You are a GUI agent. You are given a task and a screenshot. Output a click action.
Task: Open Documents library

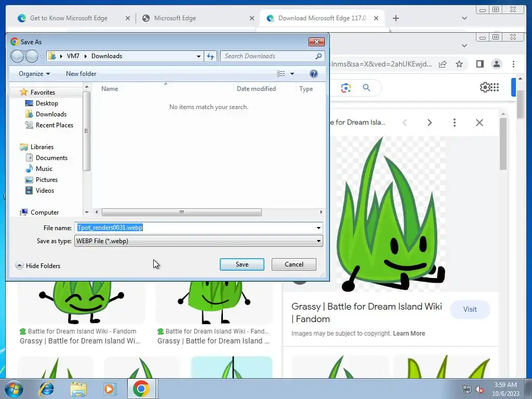click(x=51, y=158)
